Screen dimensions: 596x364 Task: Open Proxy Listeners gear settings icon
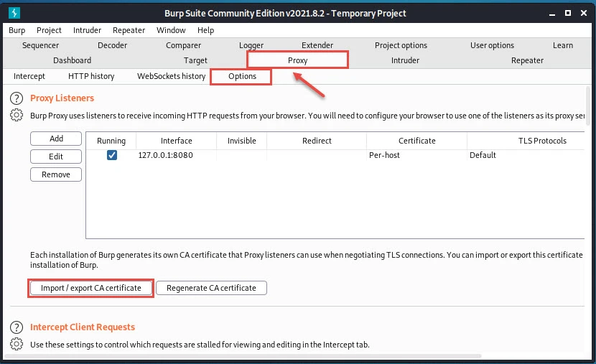17,115
